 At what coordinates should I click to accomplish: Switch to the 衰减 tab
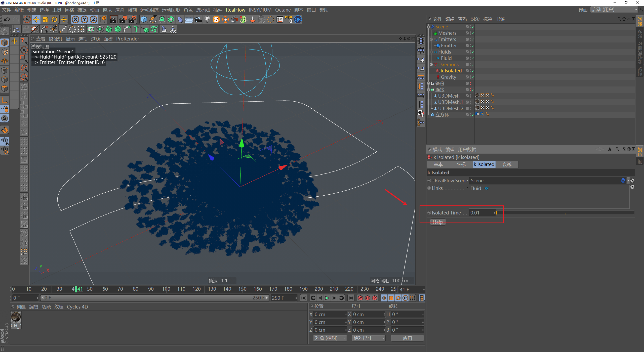coord(507,164)
